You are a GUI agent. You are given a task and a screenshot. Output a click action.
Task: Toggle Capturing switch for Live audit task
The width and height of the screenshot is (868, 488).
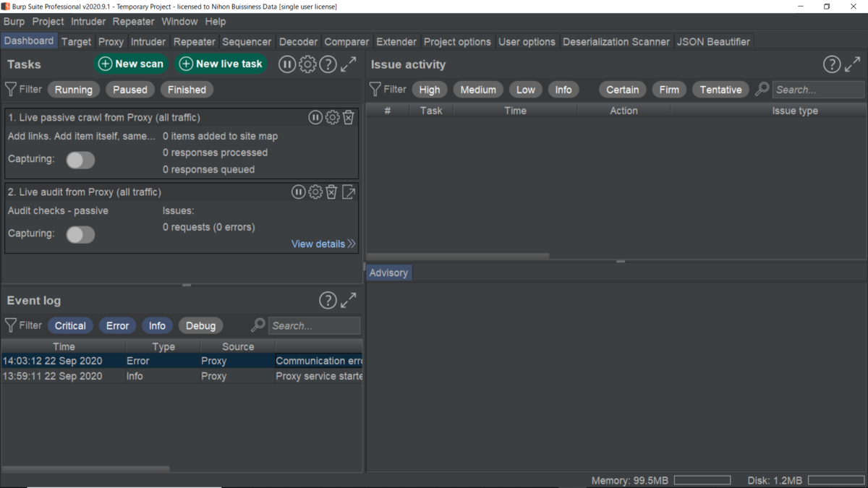click(x=80, y=234)
